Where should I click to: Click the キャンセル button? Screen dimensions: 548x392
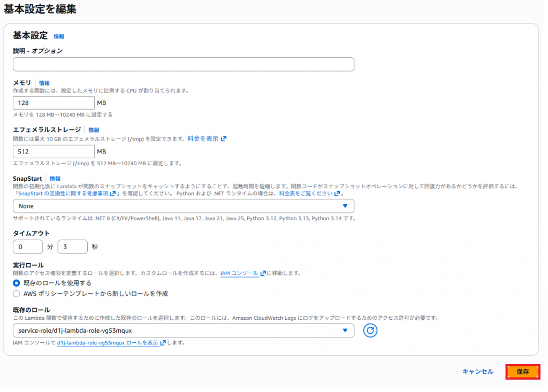coord(477,372)
